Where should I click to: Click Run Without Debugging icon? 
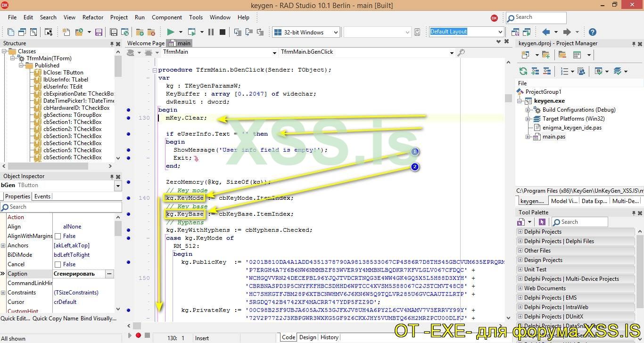[x=191, y=32]
